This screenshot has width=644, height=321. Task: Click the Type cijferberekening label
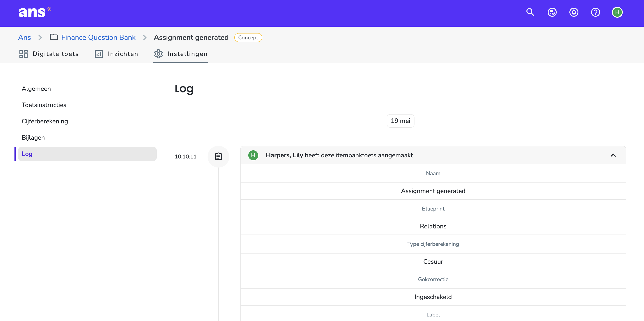[x=433, y=244]
